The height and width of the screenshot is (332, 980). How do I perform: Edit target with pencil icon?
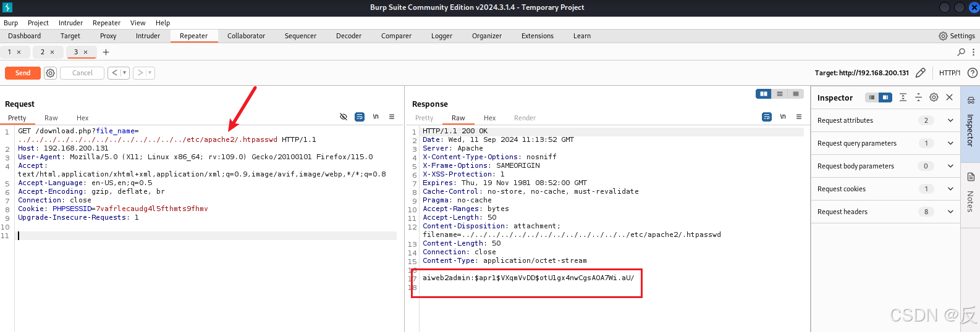pos(920,73)
